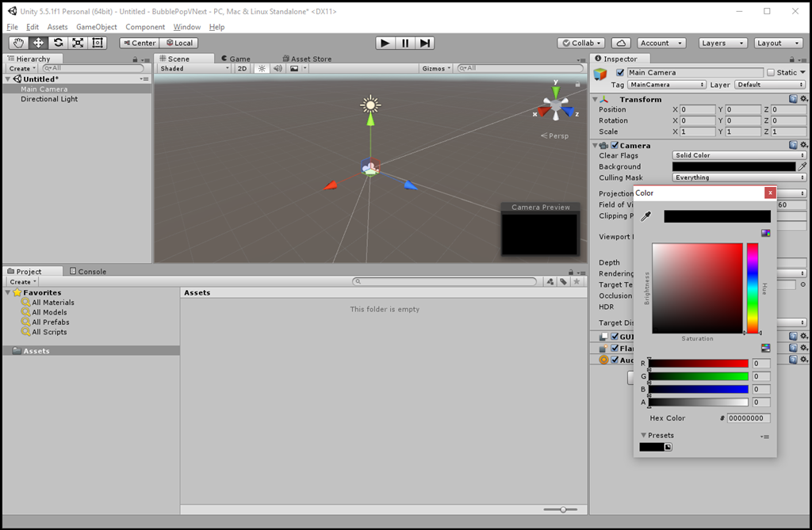Click Hierarchy Create button
This screenshot has width=812, height=530.
pyautogui.click(x=22, y=68)
